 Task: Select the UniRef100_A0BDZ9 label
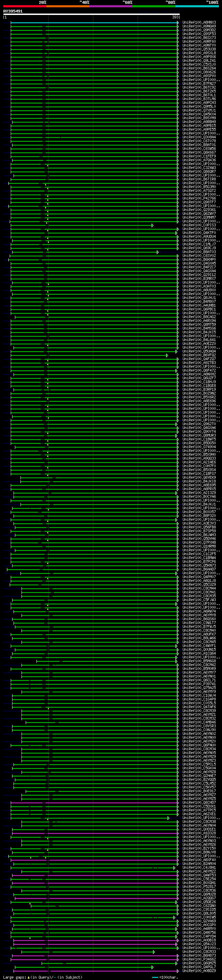click(199, 971)
